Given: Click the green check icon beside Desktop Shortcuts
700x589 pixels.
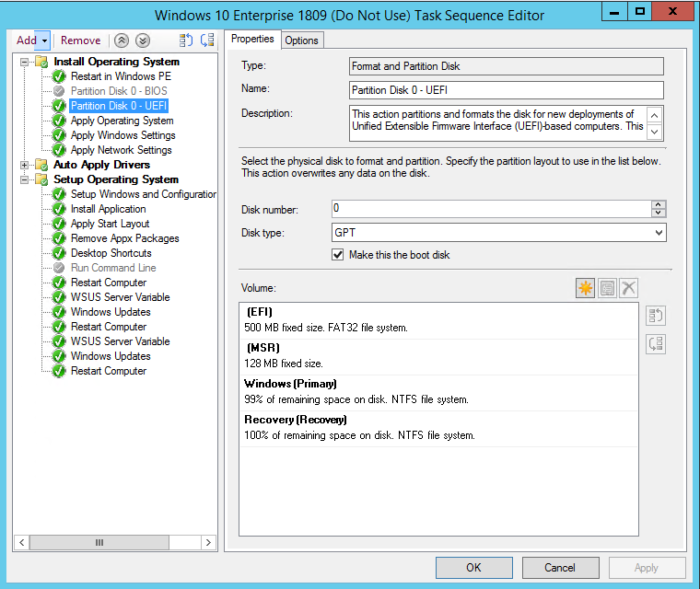Looking at the screenshot, I should point(59,253).
